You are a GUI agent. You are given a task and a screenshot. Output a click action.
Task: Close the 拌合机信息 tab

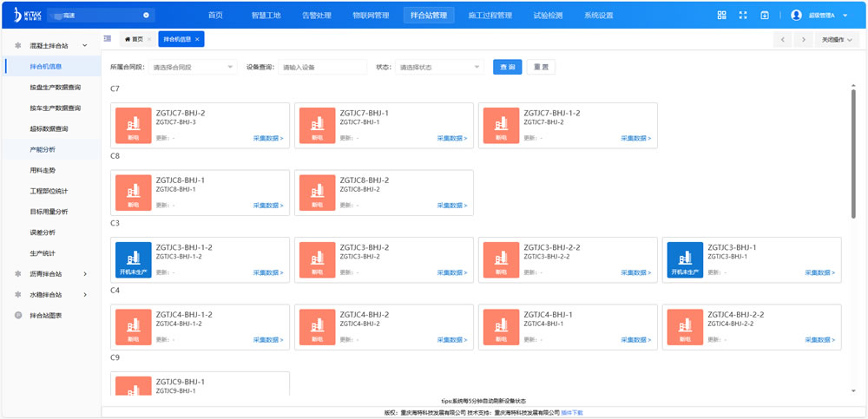197,40
